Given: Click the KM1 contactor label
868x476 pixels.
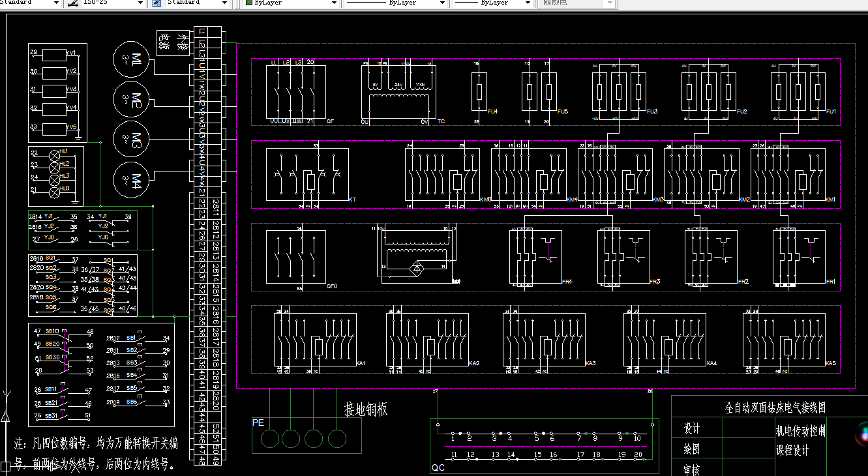Looking at the screenshot, I should pyautogui.click(x=831, y=200).
